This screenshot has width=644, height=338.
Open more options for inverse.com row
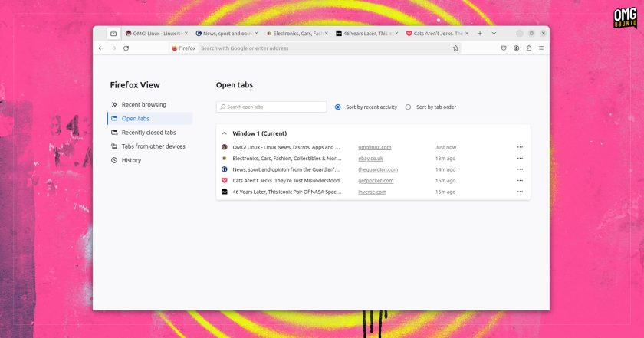tap(520, 192)
